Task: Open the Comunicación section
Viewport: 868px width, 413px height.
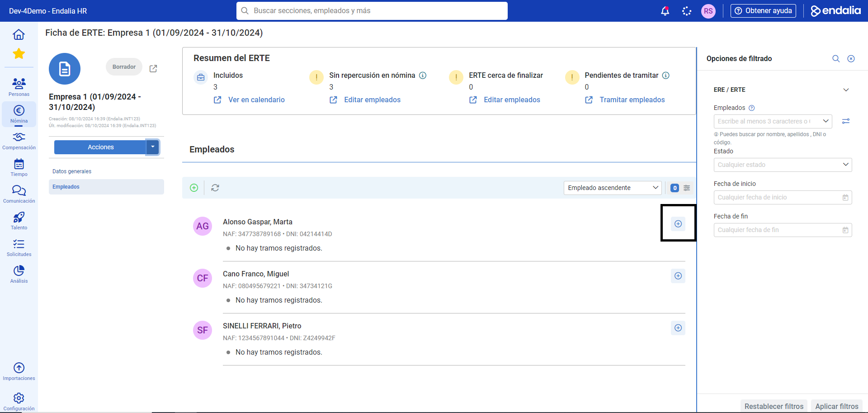Action: coord(19,194)
